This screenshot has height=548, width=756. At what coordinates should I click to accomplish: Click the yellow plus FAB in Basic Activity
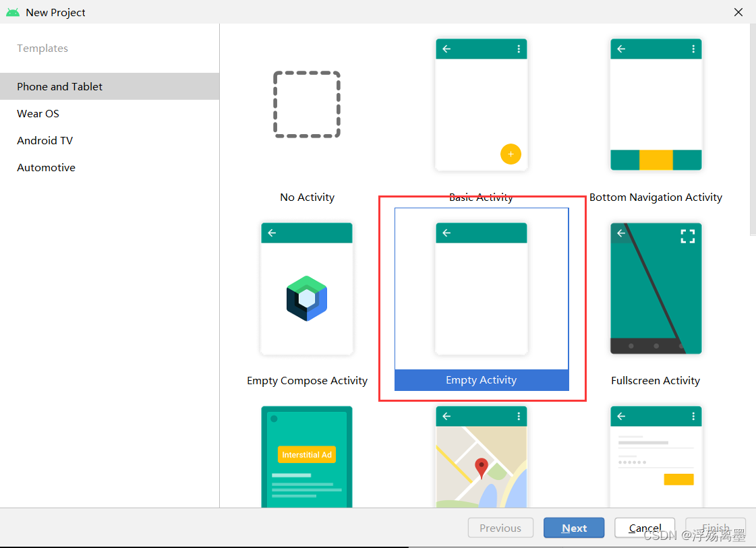click(511, 154)
